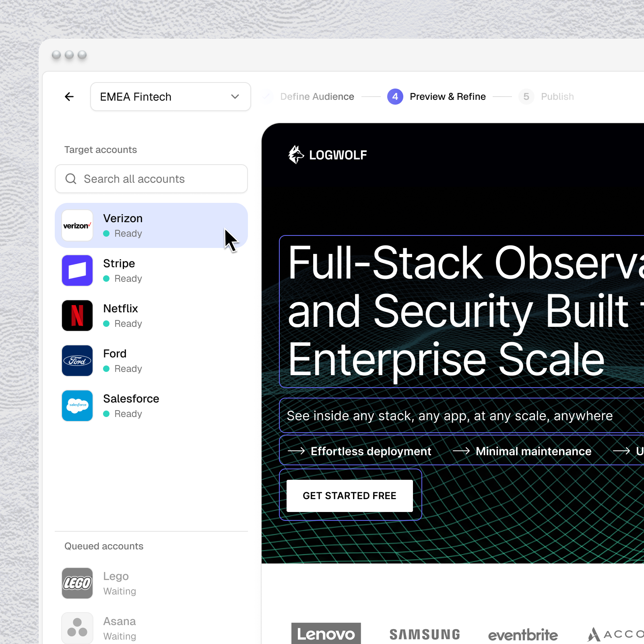
Task: Expand the chevron beside EMEA Fintech
Action: (235, 97)
